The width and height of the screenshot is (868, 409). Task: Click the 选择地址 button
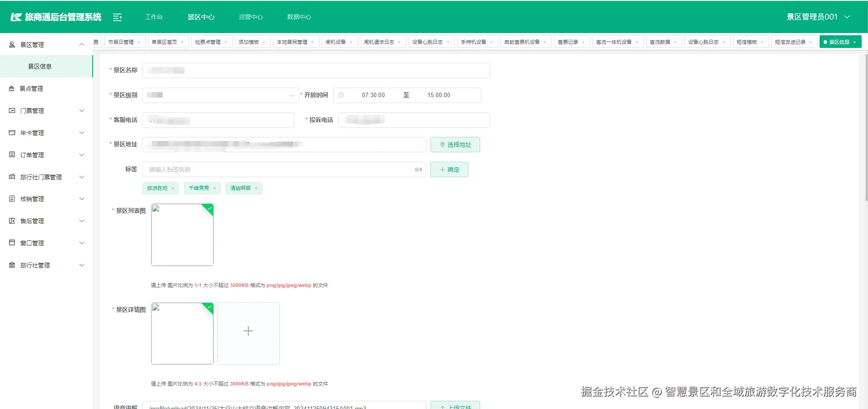[x=455, y=145]
